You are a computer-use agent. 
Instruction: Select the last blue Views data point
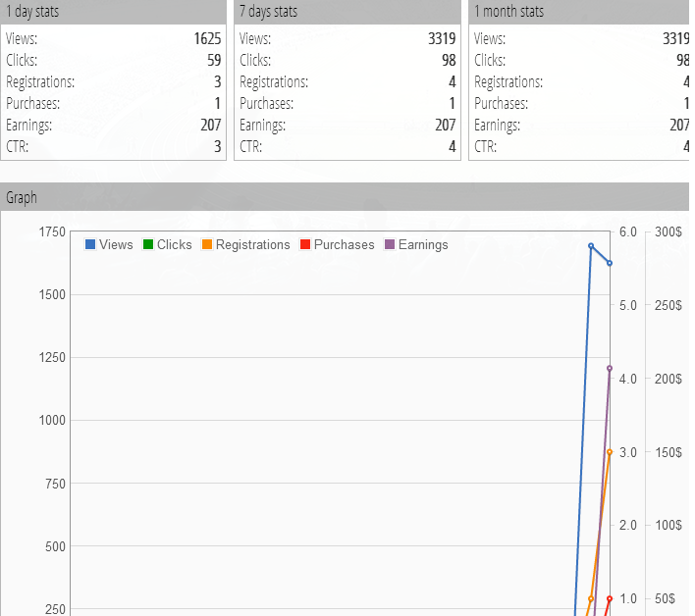click(610, 263)
